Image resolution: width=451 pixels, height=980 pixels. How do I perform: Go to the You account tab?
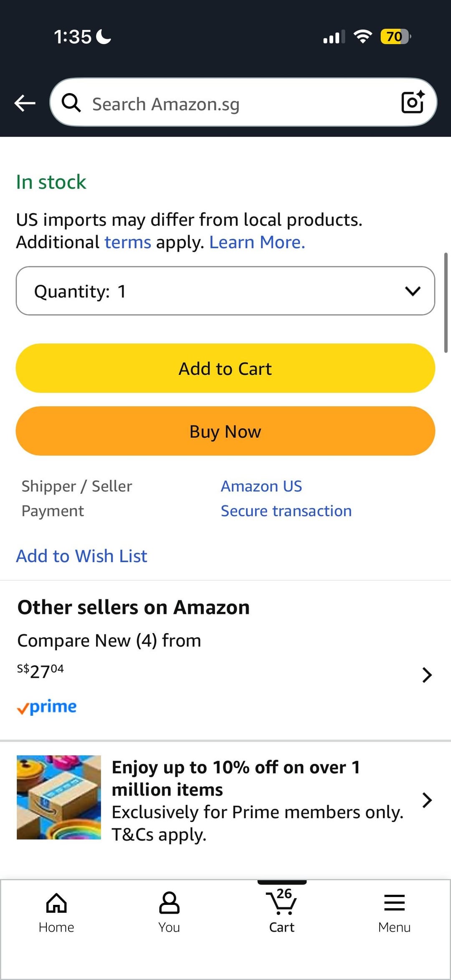[169, 912]
